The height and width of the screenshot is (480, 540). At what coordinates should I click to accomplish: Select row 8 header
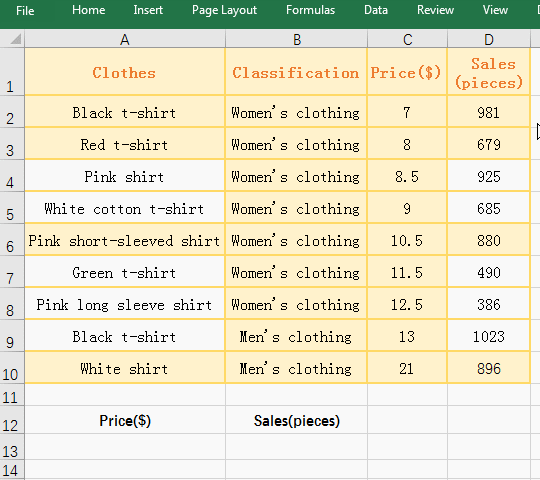point(12,304)
